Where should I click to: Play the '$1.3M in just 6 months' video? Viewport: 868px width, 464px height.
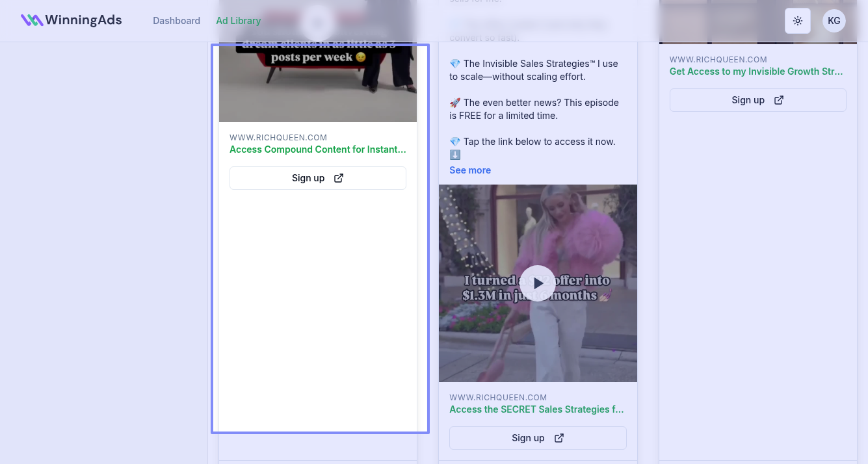pos(538,283)
